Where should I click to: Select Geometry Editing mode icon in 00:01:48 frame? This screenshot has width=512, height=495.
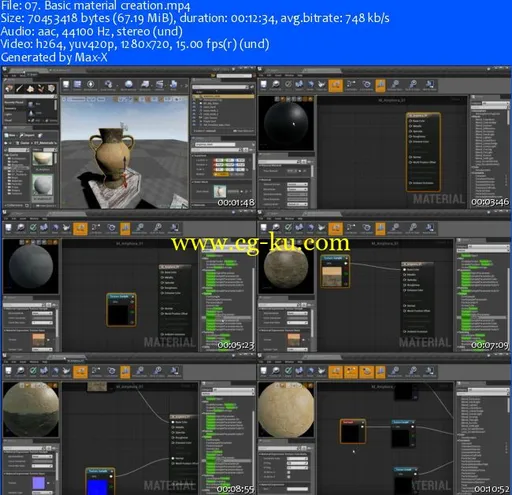coord(51,88)
